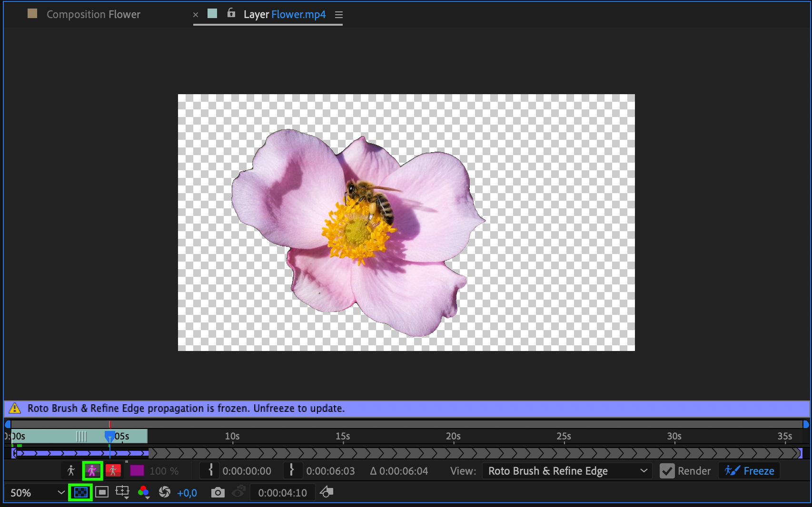812x507 pixels.
Task: Open the Layer Flower.mp4 panel menu
Action: 339,15
